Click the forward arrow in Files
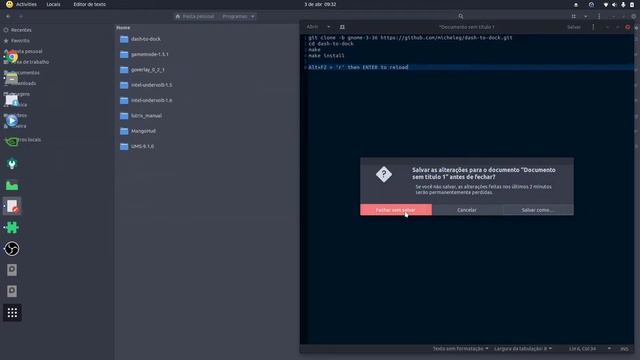The image size is (640, 360). 21,16
